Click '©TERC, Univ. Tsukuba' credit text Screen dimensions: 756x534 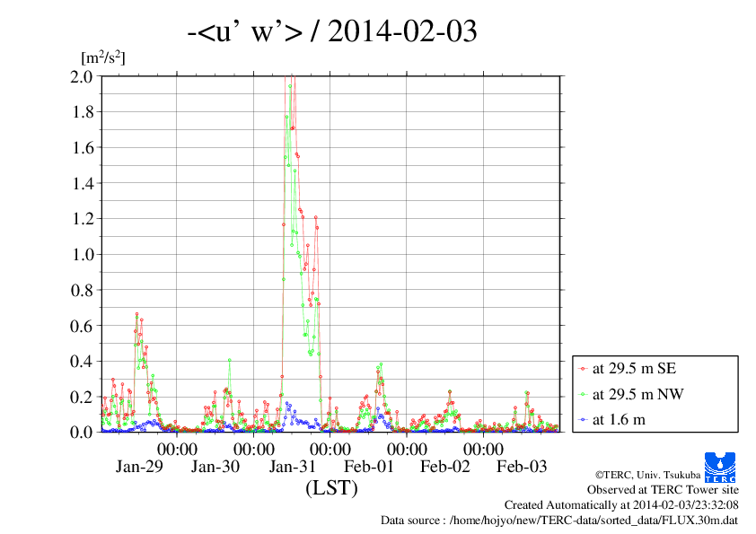tap(647, 475)
